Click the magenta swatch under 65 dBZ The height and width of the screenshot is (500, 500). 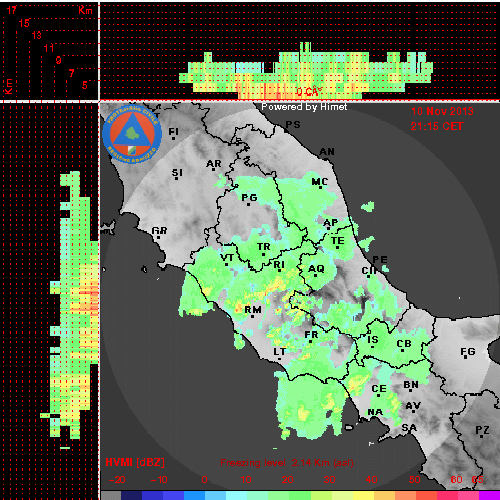coord(489,495)
